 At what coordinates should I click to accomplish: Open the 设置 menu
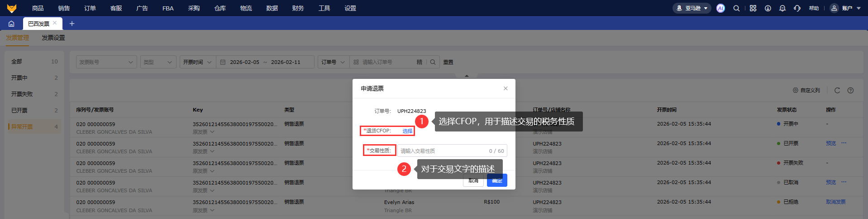[350, 8]
